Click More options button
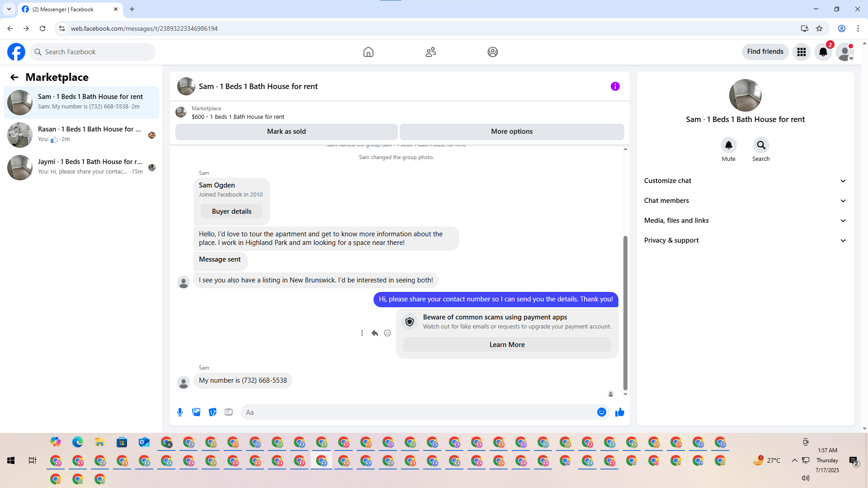The width and height of the screenshot is (868, 488). pyautogui.click(x=512, y=131)
